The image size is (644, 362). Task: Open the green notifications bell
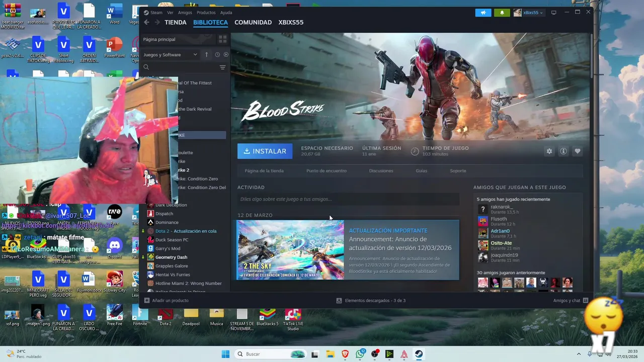[x=502, y=13]
